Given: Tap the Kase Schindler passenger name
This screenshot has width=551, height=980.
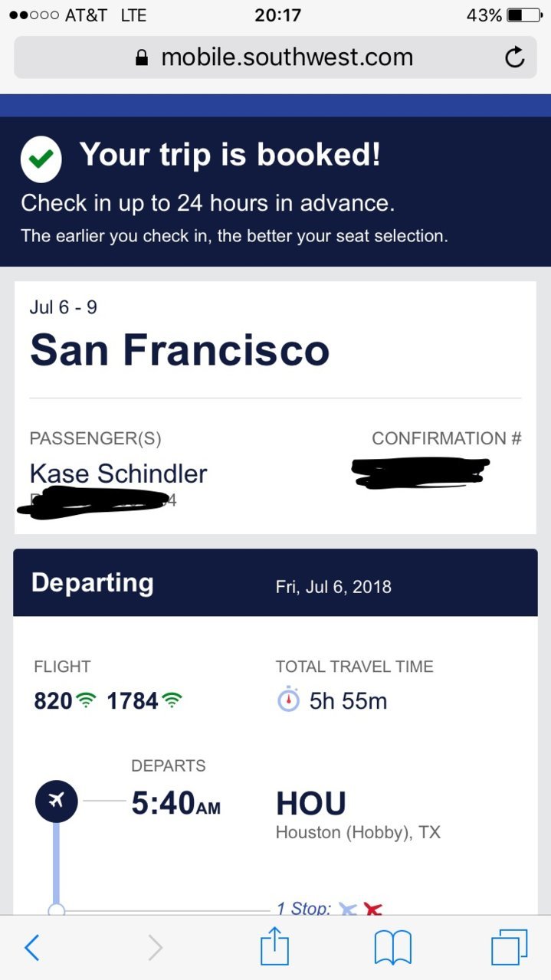Looking at the screenshot, I should click(x=118, y=474).
